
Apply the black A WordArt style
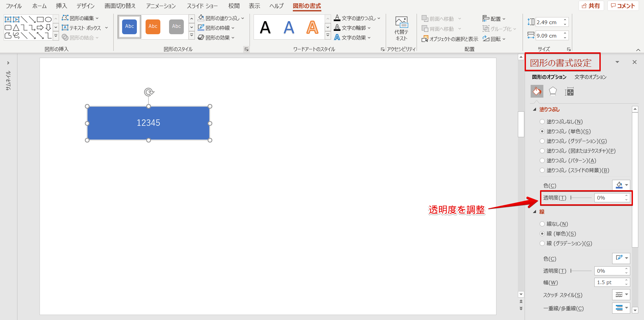tap(265, 27)
